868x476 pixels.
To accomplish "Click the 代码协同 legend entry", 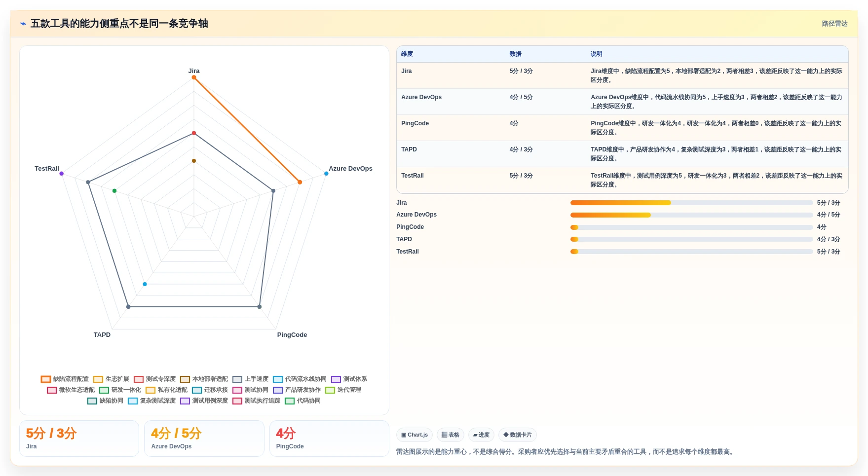I will tap(302, 401).
